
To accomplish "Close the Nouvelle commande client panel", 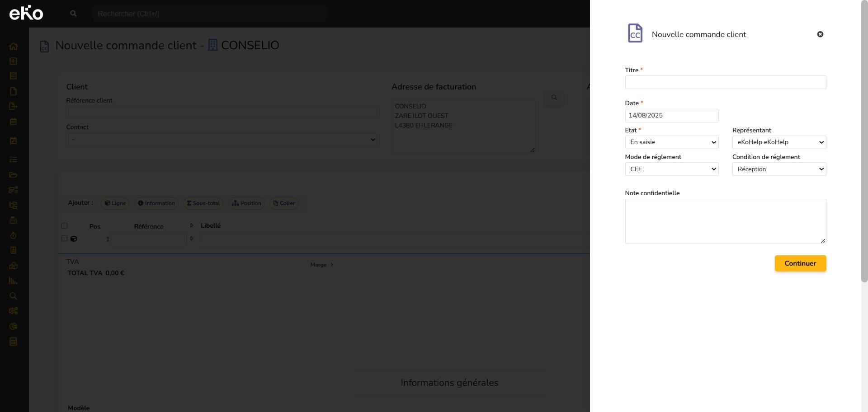I will click(820, 34).
